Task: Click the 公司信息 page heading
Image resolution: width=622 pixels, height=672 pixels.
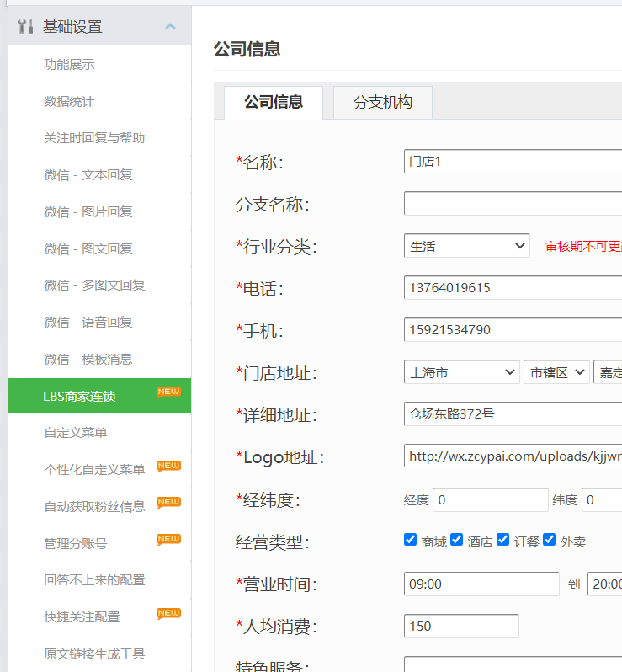Action: tap(247, 49)
